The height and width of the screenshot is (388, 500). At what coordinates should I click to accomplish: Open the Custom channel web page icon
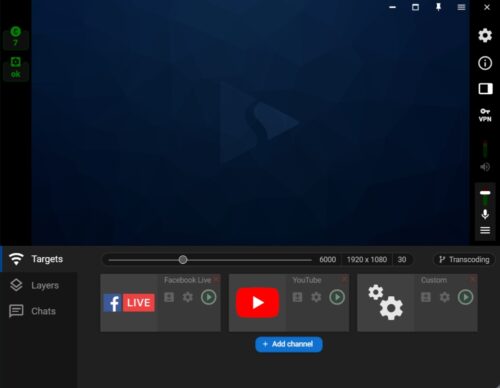[426, 297]
